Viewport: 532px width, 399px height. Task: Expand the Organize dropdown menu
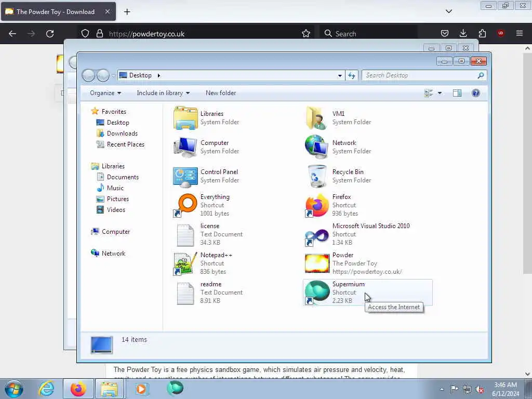coord(105,93)
